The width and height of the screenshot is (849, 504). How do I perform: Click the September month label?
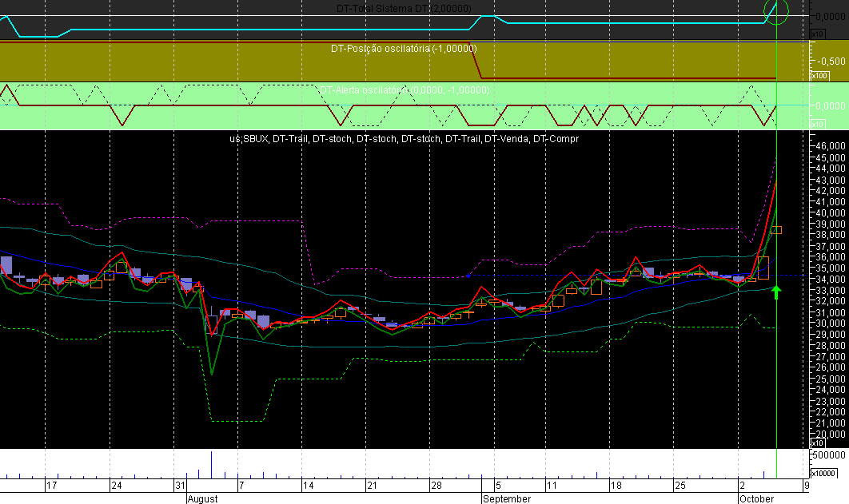tap(507, 498)
